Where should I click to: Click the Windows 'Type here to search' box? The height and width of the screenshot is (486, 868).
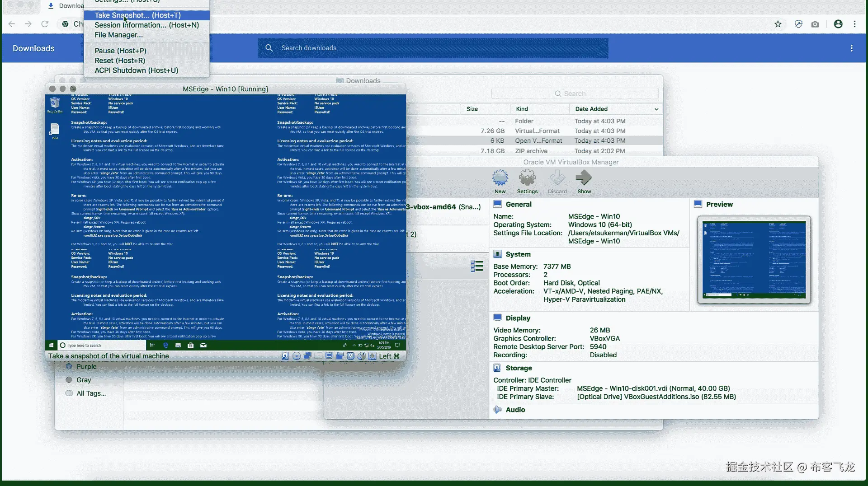pos(102,346)
